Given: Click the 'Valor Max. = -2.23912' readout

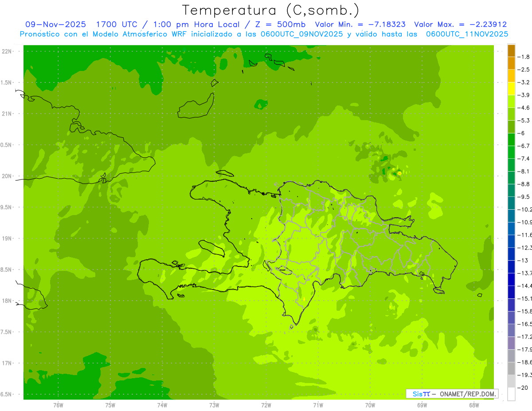Looking at the screenshot, I should (460, 24).
